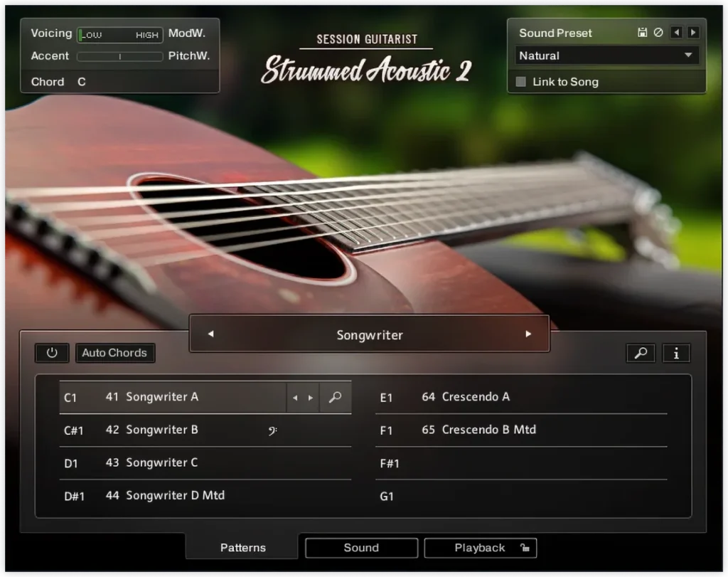Select the C#1 Songwriter B pattern
Viewport: 728px width, 577px height.
[x=205, y=430]
